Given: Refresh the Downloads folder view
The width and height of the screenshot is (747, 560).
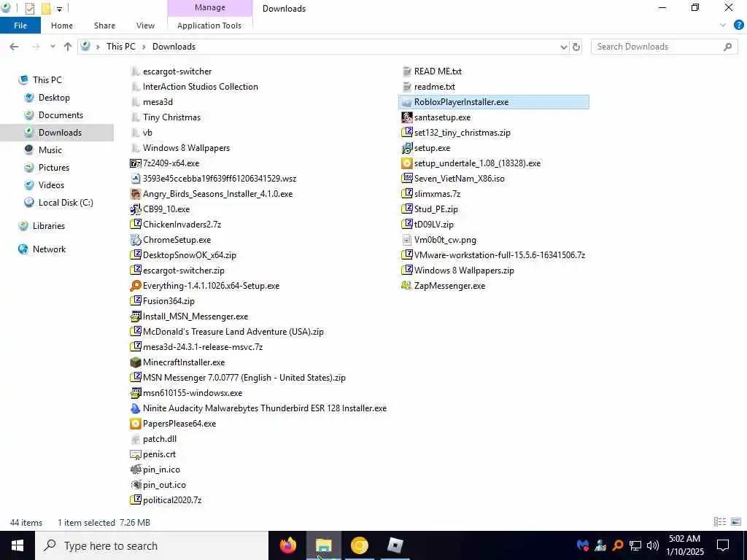Looking at the screenshot, I should tap(576, 47).
